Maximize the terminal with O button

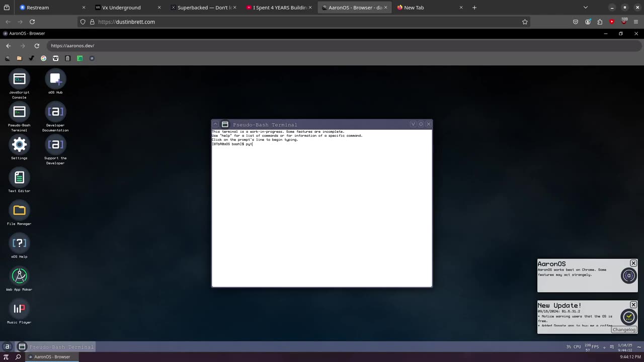pyautogui.click(x=421, y=124)
